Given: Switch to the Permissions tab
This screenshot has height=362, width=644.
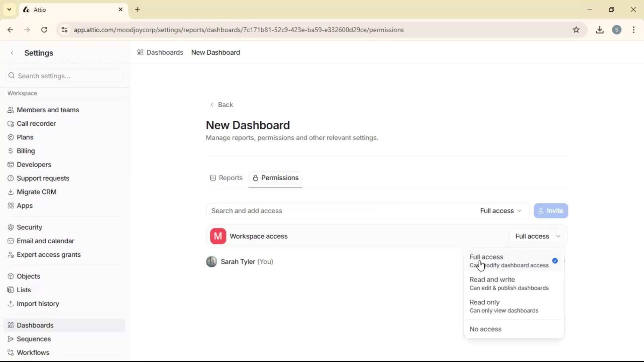Looking at the screenshot, I should (275, 178).
